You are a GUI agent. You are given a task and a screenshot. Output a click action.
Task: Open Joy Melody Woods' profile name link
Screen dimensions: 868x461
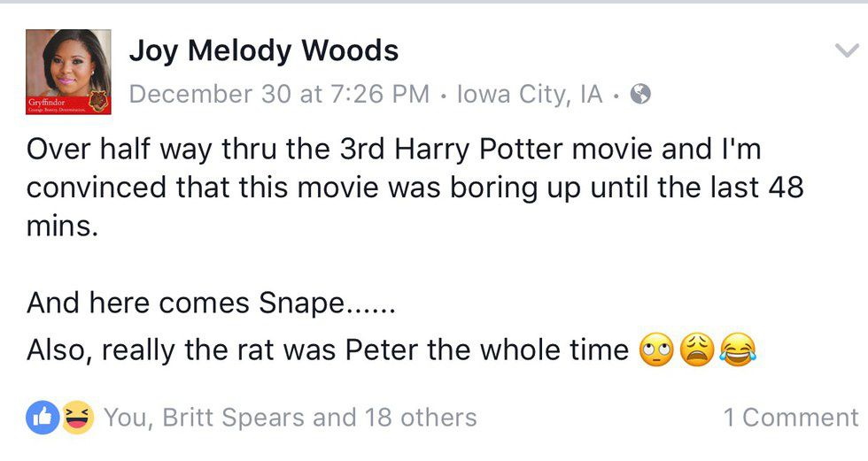tap(264, 51)
